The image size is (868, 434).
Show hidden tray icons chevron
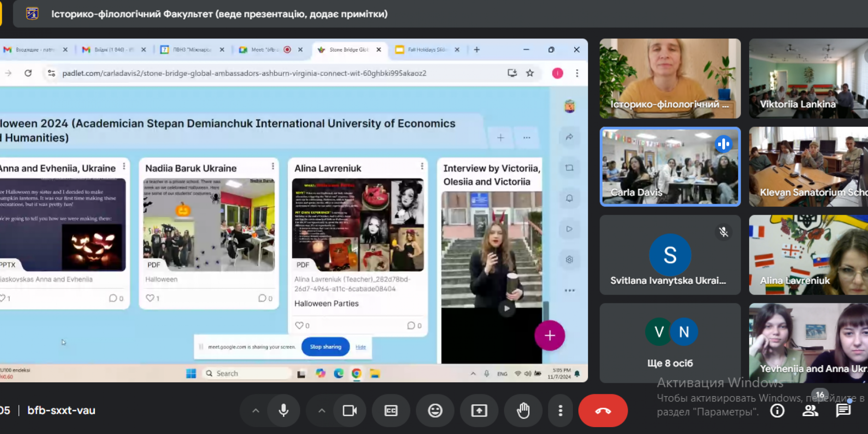click(x=473, y=373)
